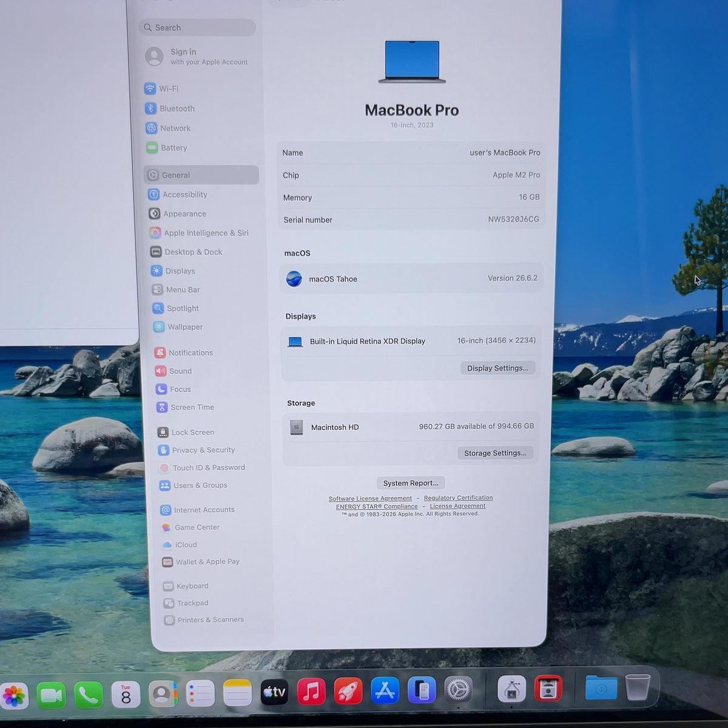Click the Apple M2 Pro chip value

(516, 175)
